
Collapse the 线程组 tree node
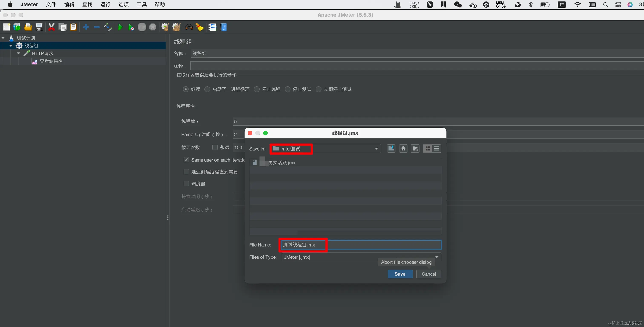(11, 46)
